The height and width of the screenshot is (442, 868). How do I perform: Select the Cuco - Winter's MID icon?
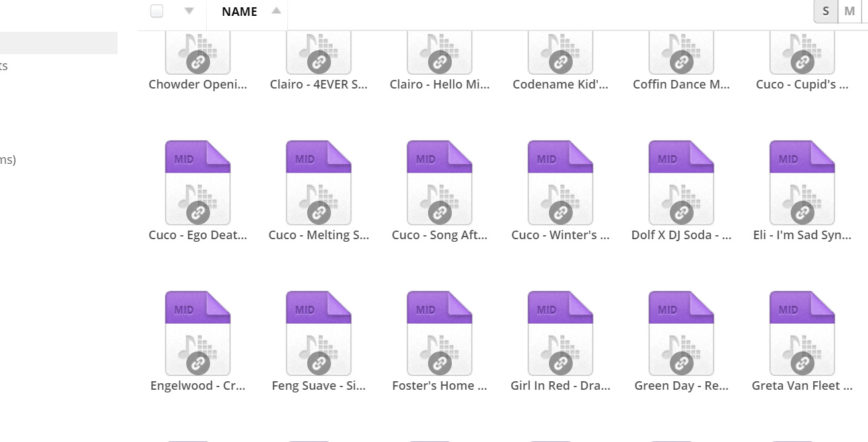(x=560, y=182)
